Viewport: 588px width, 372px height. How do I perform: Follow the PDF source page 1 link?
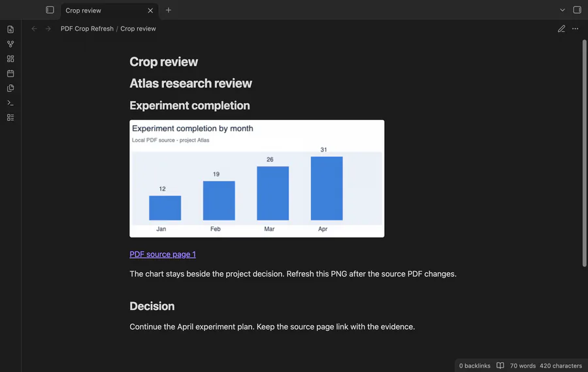click(x=163, y=255)
